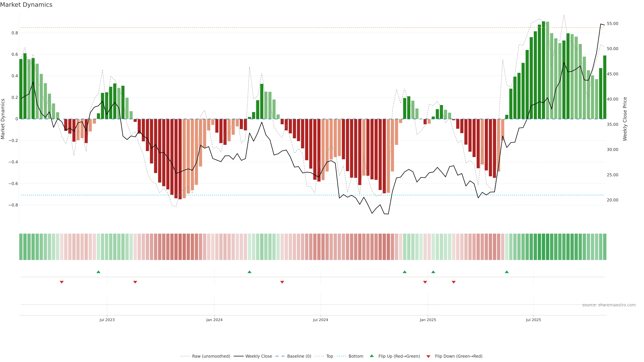
Task: Click the Flip Down marker shortly after Jul 2023
Action: (135, 282)
